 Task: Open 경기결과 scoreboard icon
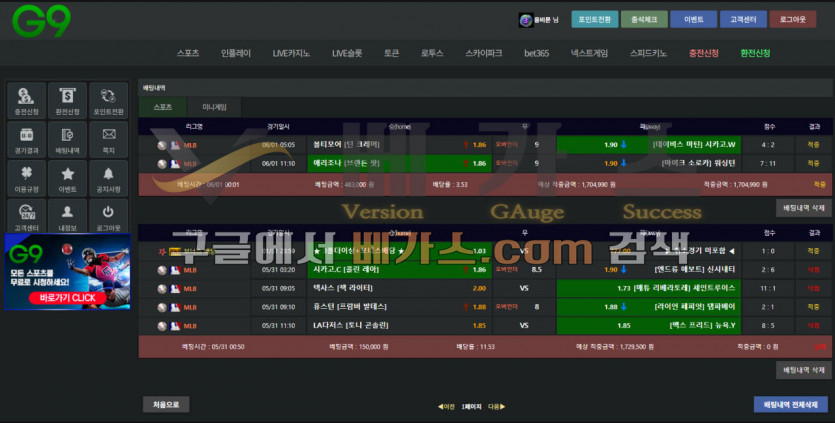26,139
